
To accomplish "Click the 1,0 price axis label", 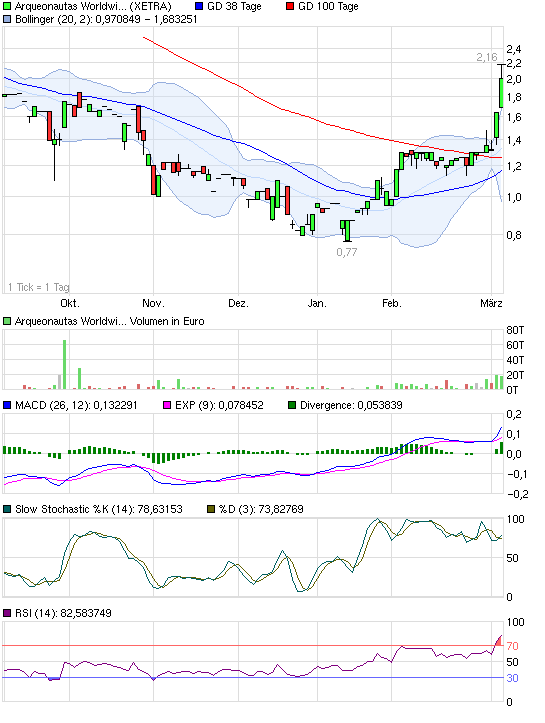I will 514,197.
